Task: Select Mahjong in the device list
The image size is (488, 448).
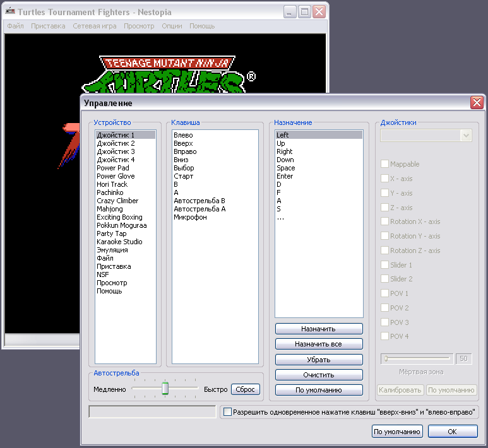Action: click(x=126, y=209)
